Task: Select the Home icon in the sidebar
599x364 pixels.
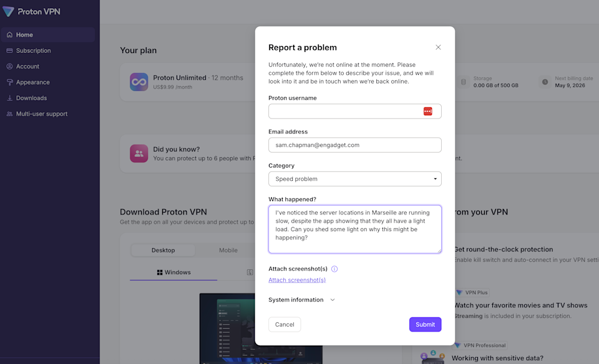Action: click(10, 34)
